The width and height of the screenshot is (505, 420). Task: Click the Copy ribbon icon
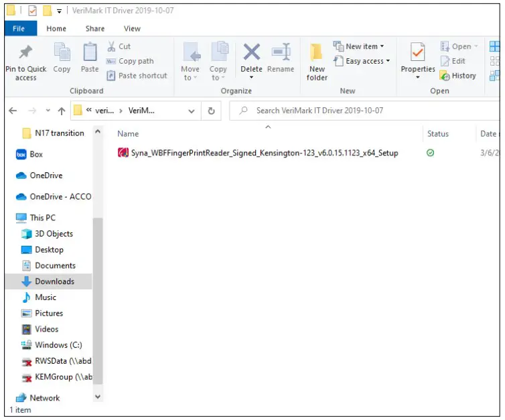62,52
